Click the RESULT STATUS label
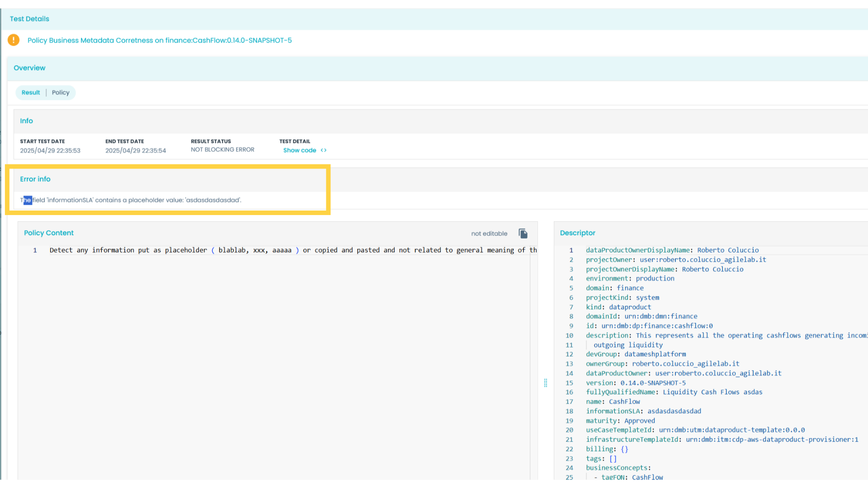 click(211, 141)
